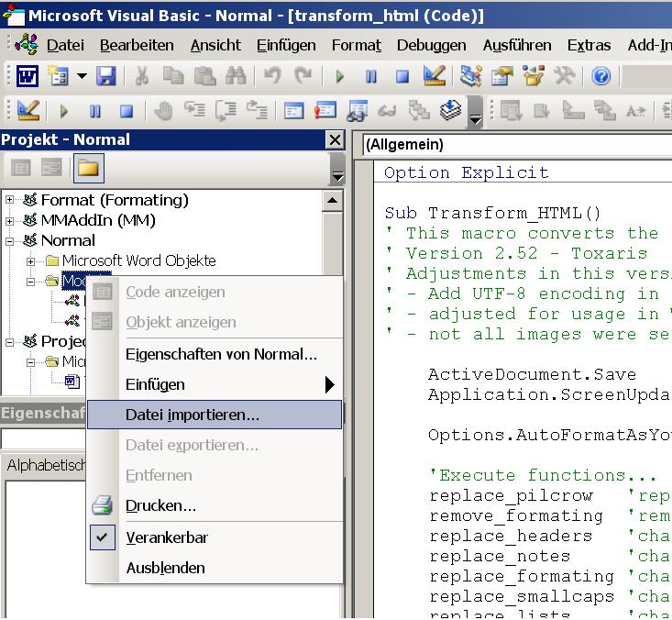Click Step Out on debug toolbar
The width and height of the screenshot is (672, 620).
click(x=257, y=111)
